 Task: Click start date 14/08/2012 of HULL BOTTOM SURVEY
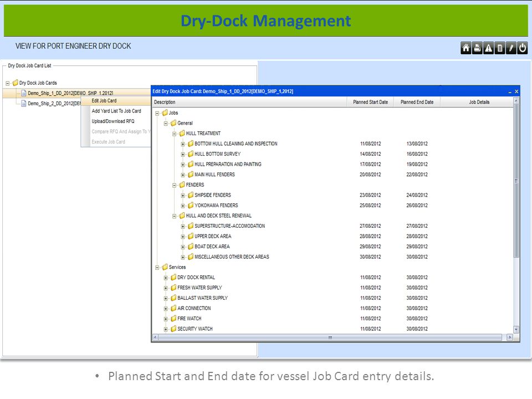370,154
